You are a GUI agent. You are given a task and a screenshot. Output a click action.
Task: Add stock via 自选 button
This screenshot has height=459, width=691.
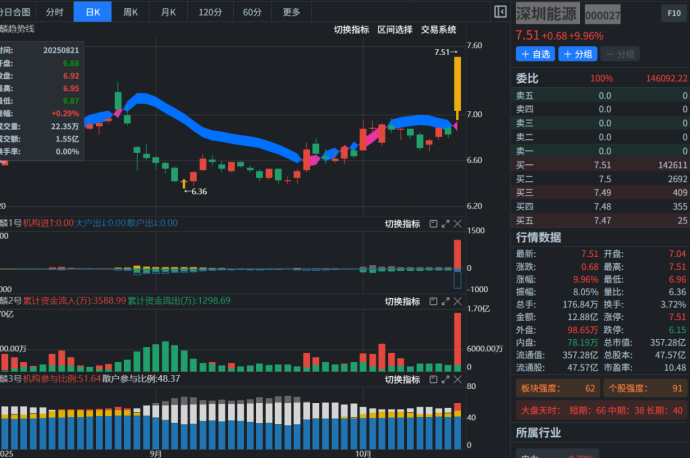(536, 54)
